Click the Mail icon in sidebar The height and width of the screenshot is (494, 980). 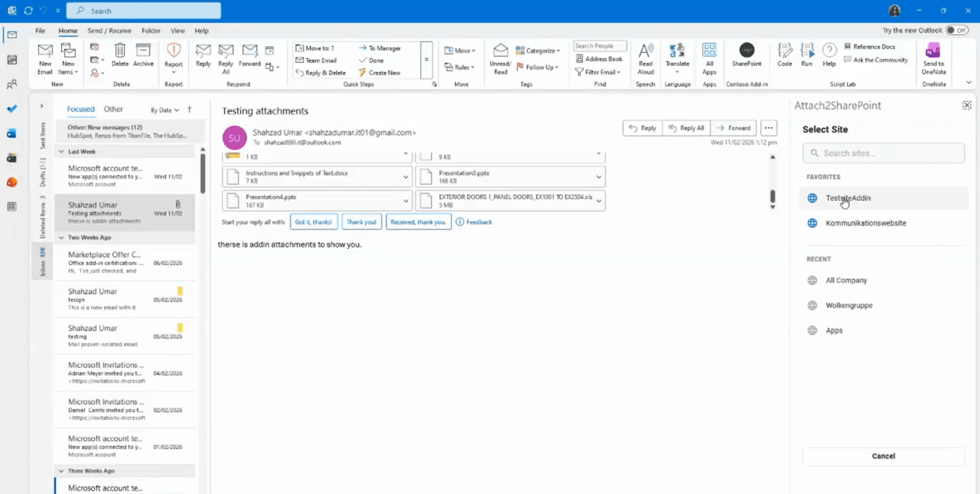pyautogui.click(x=12, y=35)
